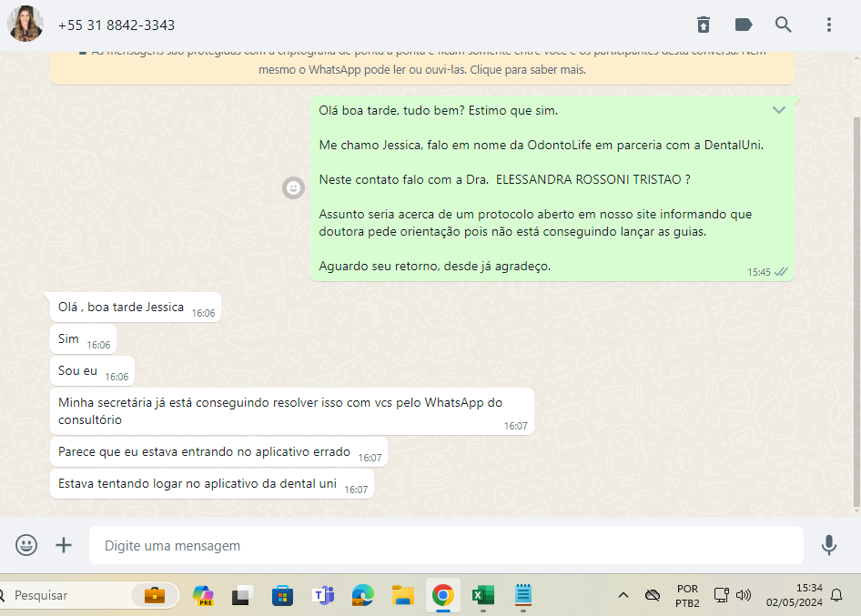Open the volume control tray icon
Viewport: 861px width, 616px height.
743,595
